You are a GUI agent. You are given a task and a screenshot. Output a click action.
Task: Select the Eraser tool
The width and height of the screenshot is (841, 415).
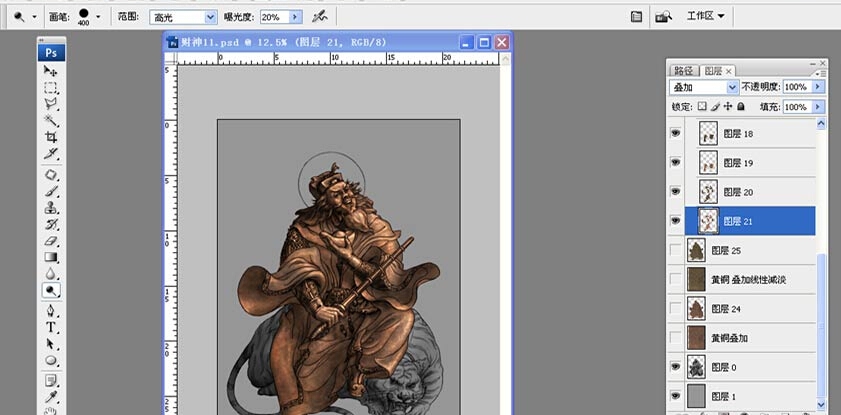click(x=51, y=241)
